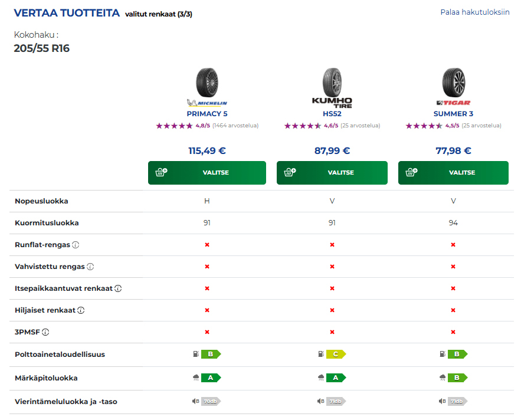Select the Michelin Primacy 5 tyre with Valitse

[x=207, y=173]
